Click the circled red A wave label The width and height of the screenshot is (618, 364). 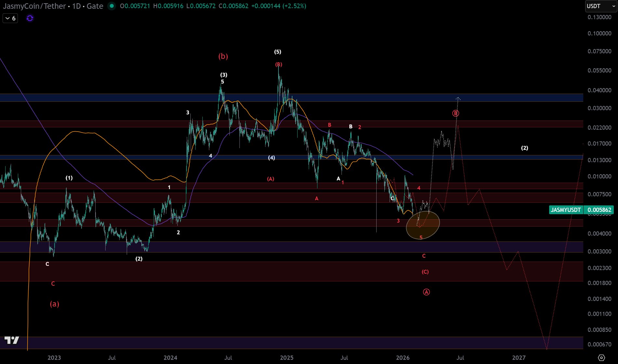[x=426, y=292]
